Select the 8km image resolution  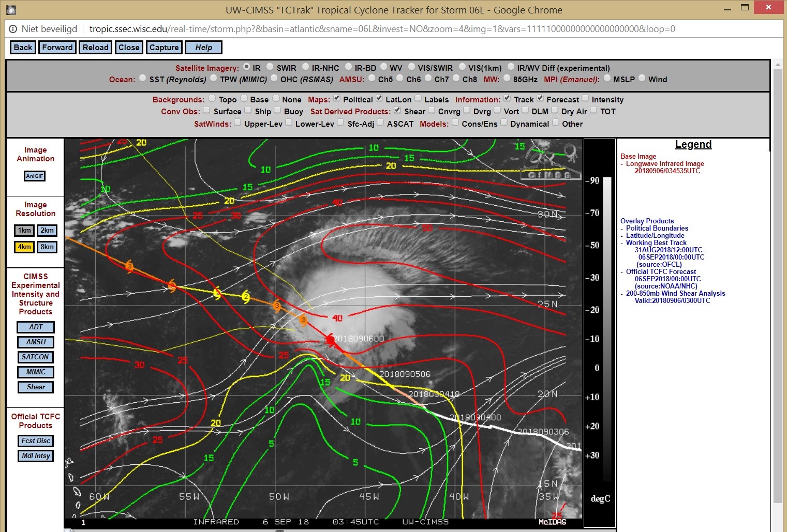click(x=47, y=247)
